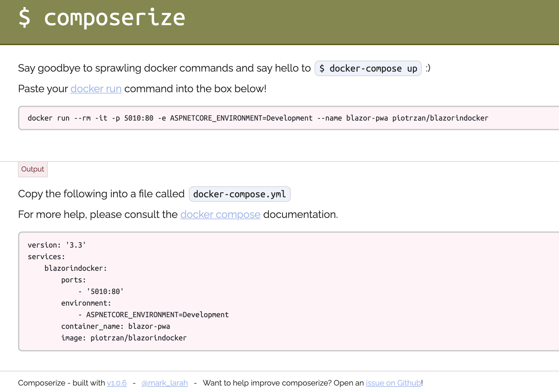Viewport: 559px width, 392px height.
Task: Select the version: '3.3' line
Action: click(x=56, y=245)
